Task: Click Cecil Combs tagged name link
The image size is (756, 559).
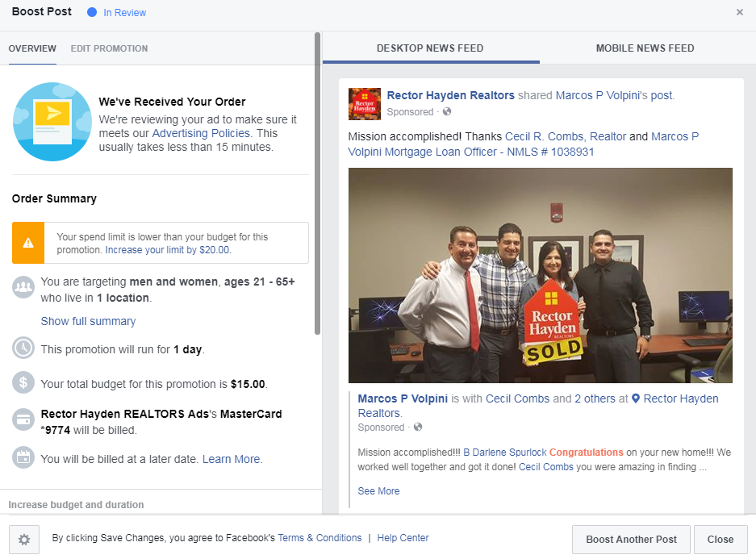Action: pos(517,398)
